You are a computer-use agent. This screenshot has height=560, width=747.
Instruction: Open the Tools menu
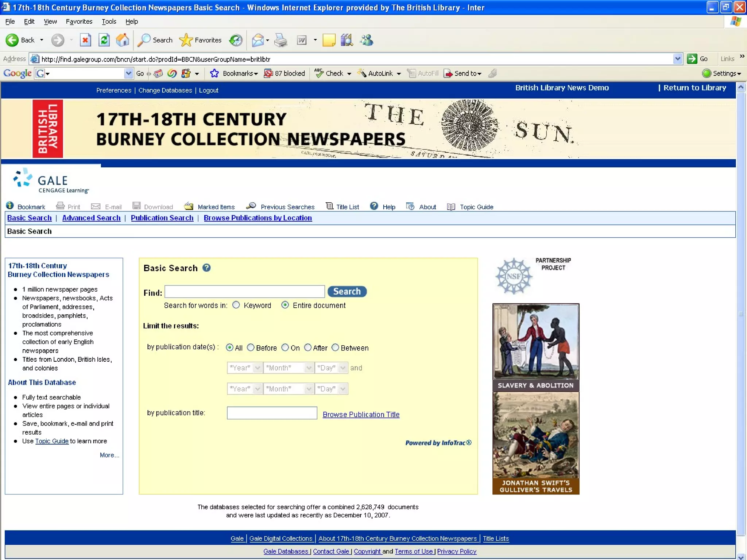tap(109, 22)
